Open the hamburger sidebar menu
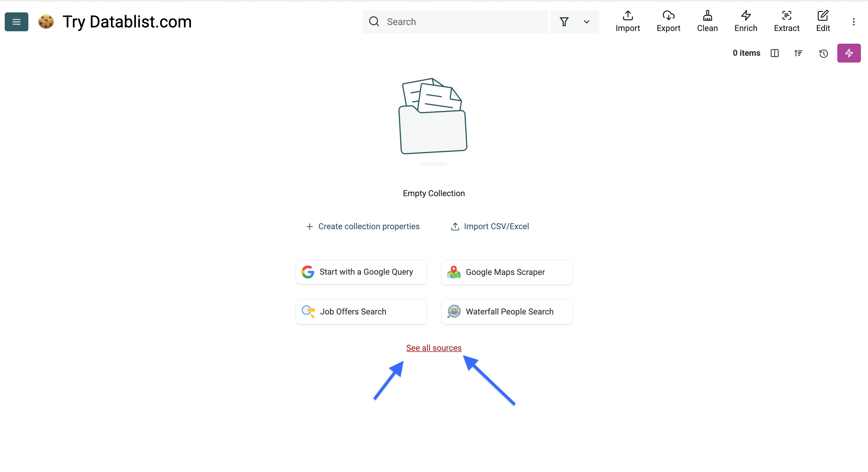 [16, 22]
